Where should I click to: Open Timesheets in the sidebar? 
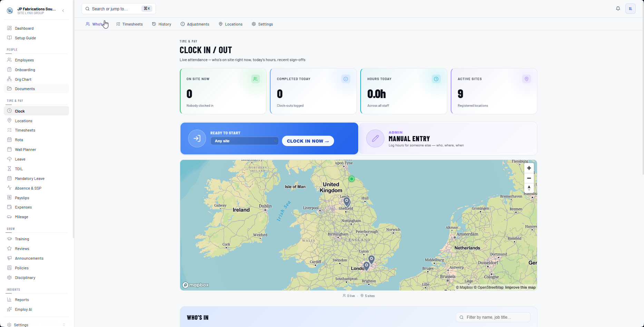[36, 130]
